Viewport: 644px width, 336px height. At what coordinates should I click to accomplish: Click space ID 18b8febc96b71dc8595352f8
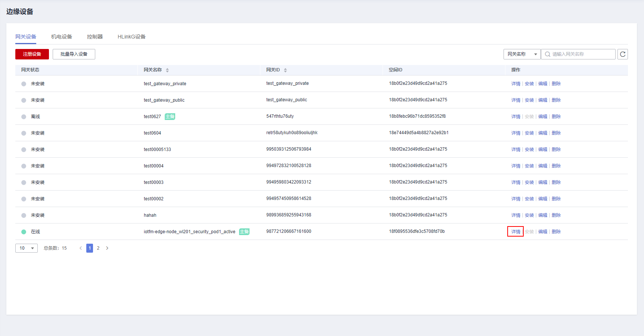tap(417, 116)
